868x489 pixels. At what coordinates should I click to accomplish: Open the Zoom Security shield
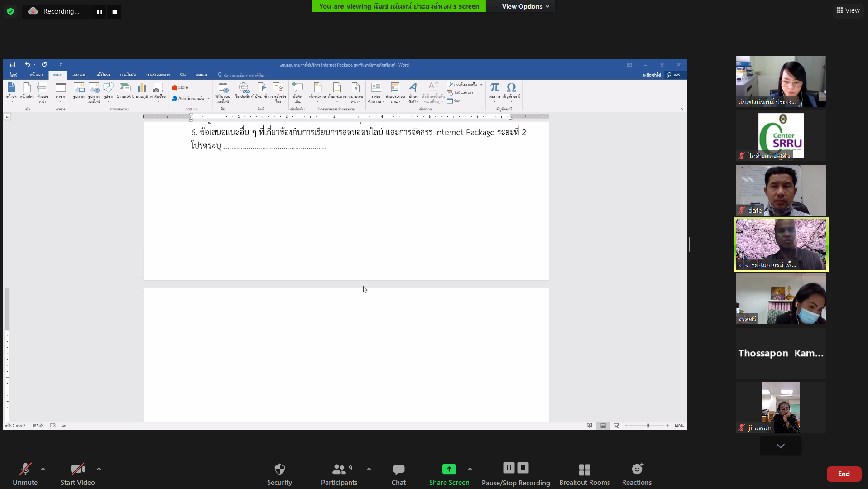click(279, 474)
